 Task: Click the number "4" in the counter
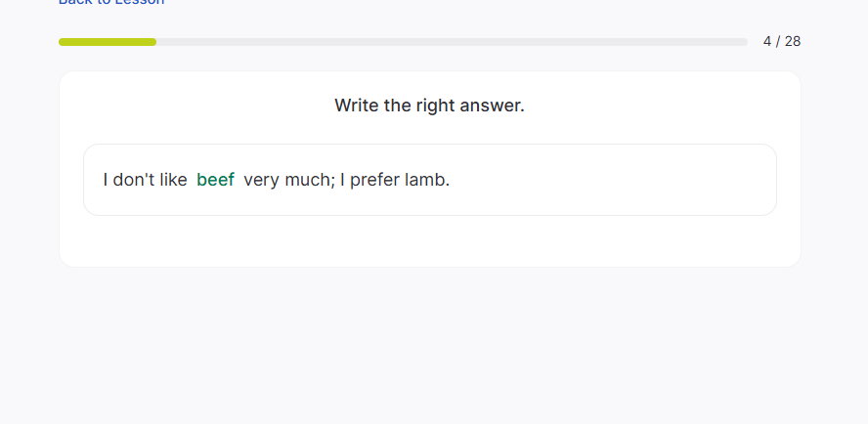pyautogui.click(x=767, y=41)
